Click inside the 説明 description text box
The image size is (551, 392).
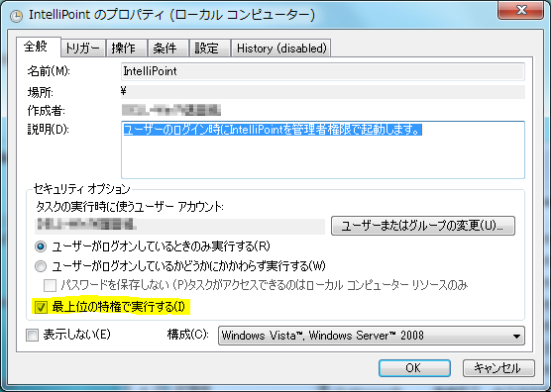[x=323, y=149]
